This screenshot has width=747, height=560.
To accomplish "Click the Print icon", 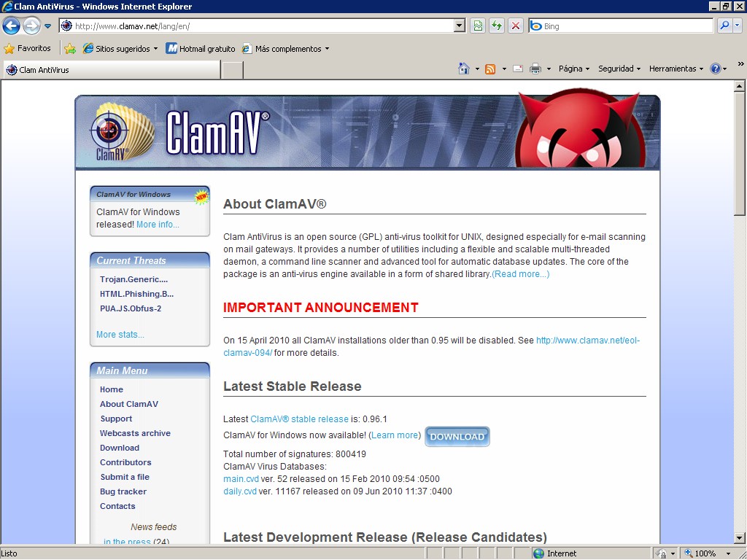I will [535, 69].
